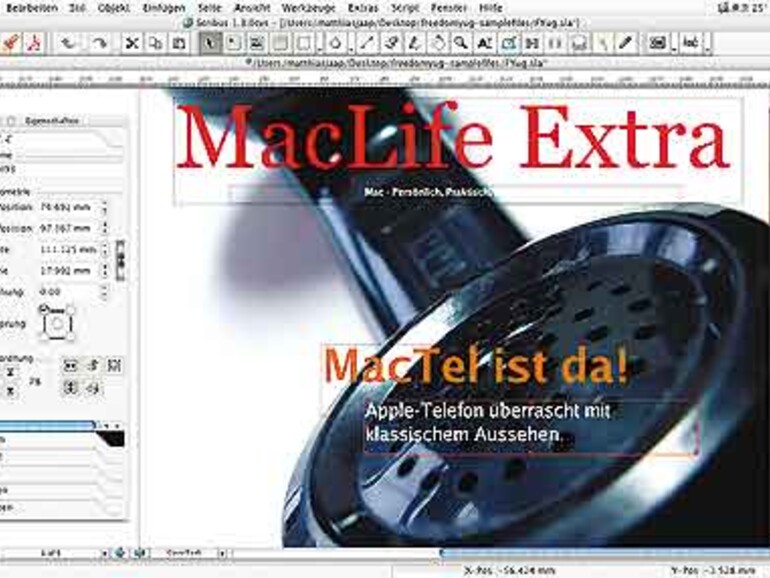Image resolution: width=770 pixels, height=578 pixels.
Task: Choose the Select Item arrow tool
Action: click(210, 43)
